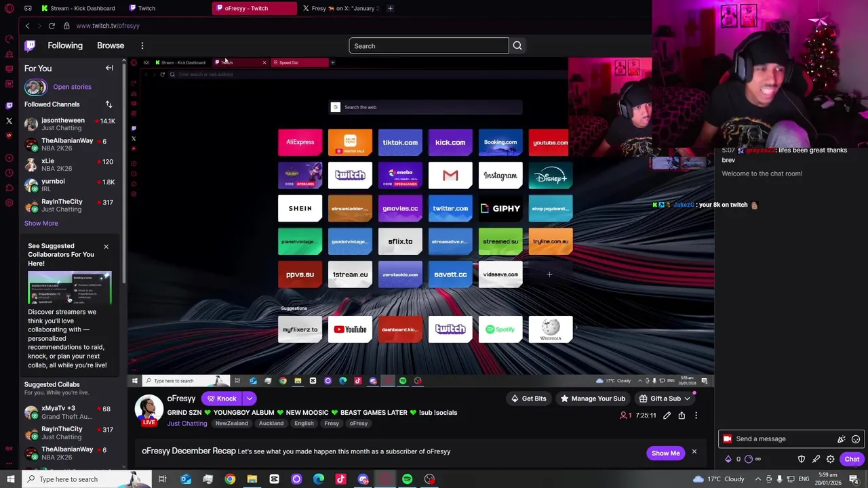Open the Opera GX main menu

pyautogui.click(x=9, y=8)
